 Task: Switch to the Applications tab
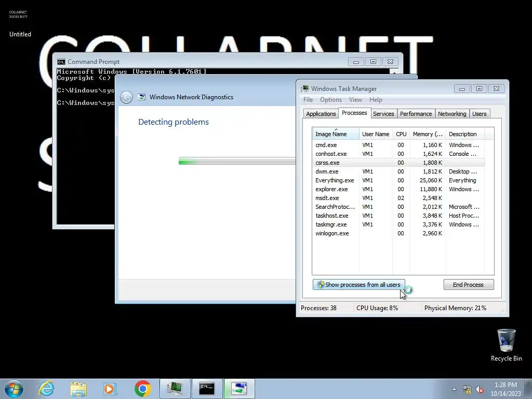321,114
